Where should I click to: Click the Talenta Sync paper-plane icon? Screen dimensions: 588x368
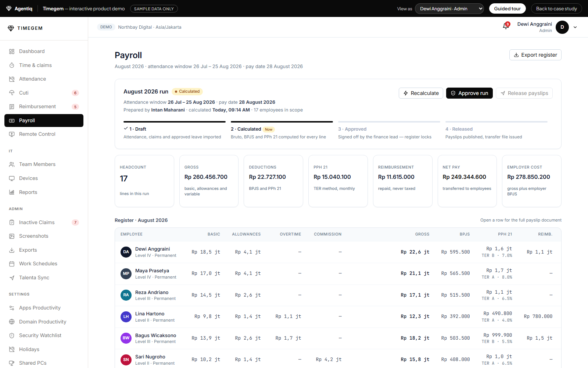12,278
